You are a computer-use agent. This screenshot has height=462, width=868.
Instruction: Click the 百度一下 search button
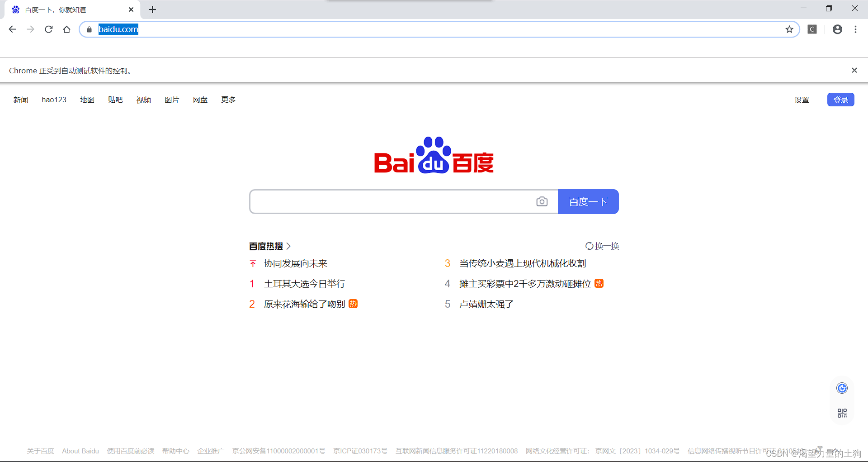click(588, 201)
